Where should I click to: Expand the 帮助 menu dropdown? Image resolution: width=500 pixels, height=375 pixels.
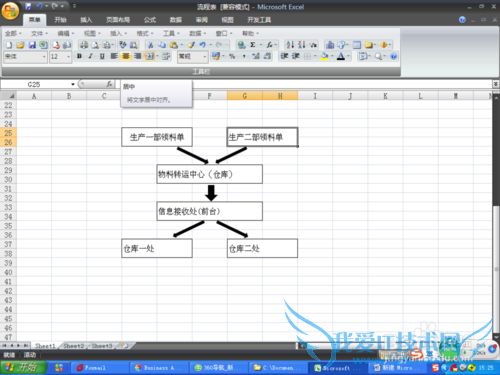tap(250, 33)
